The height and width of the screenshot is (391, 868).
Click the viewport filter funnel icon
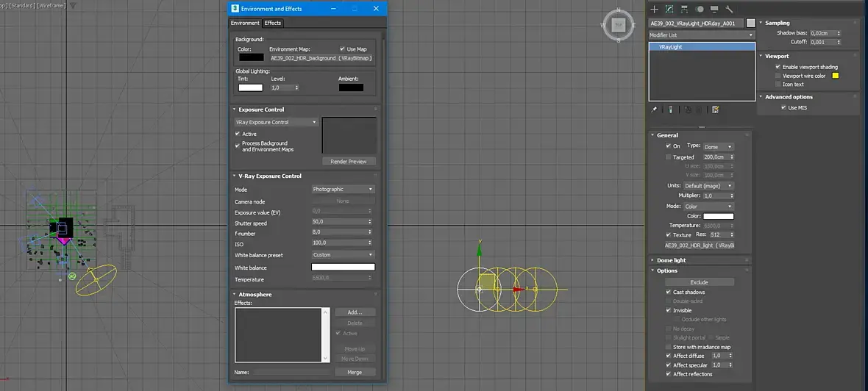[x=73, y=6]
